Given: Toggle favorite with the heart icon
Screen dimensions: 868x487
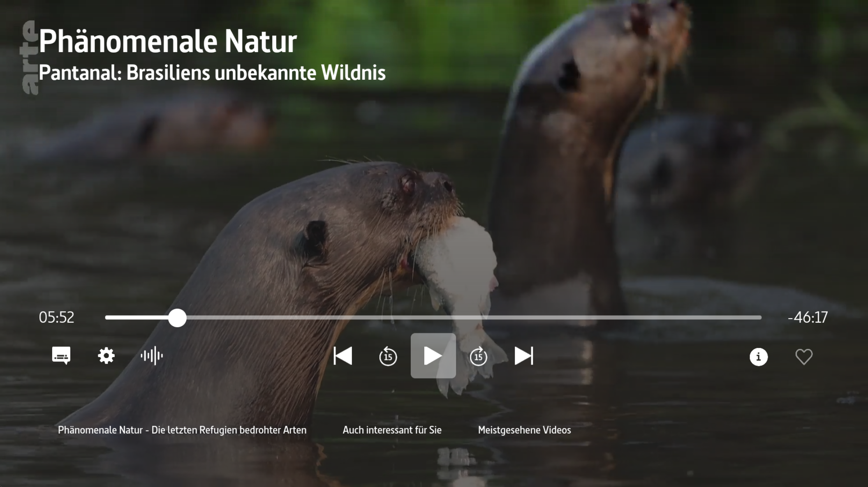Looking at the screenshot, I should pyautogui.click(x=803, y=356).
